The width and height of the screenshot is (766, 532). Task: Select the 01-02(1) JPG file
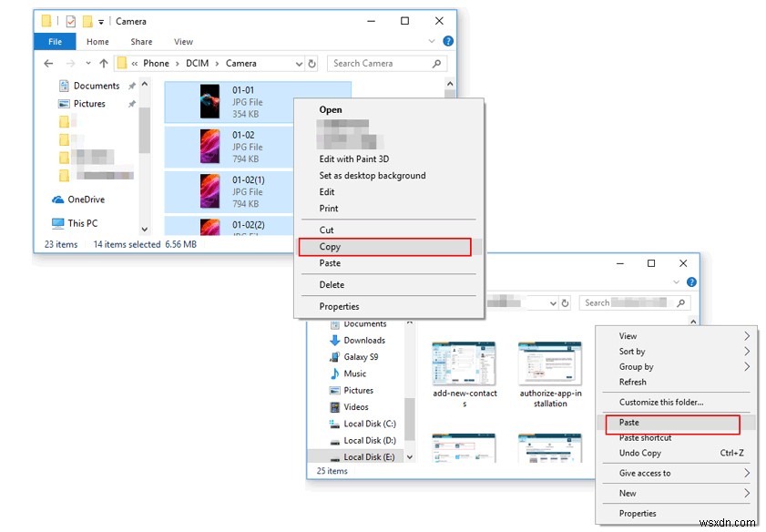click(x=230, y=191)
